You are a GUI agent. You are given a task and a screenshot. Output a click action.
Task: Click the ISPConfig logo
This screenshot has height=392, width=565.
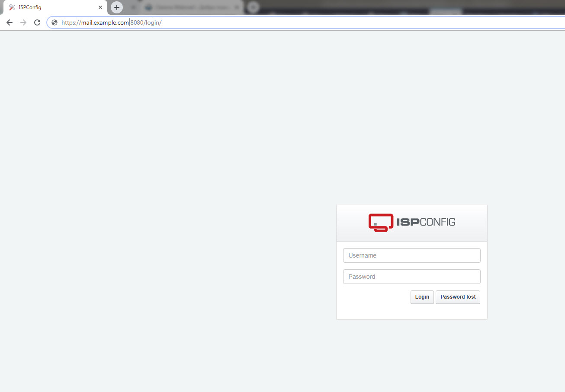pyautogui.click(x=411, y=223)
